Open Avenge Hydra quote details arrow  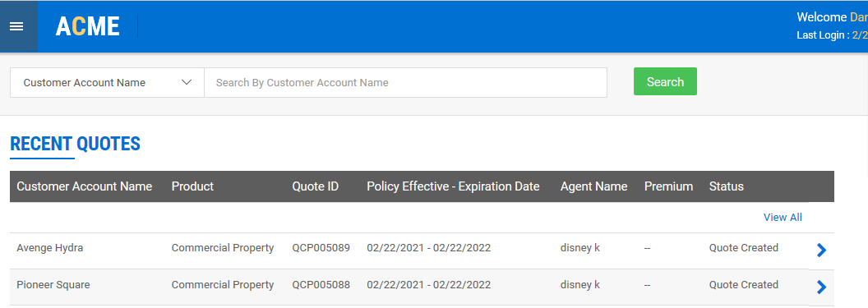point(821,251)
